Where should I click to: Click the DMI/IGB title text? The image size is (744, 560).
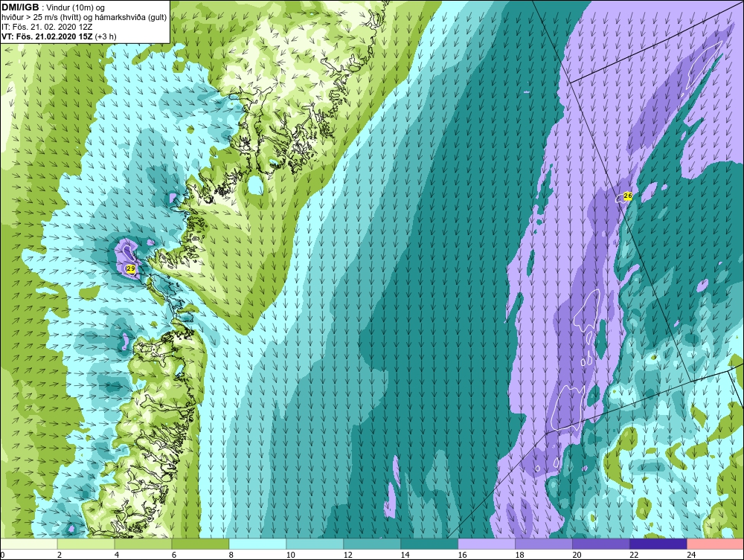click(x=20, y=7)
